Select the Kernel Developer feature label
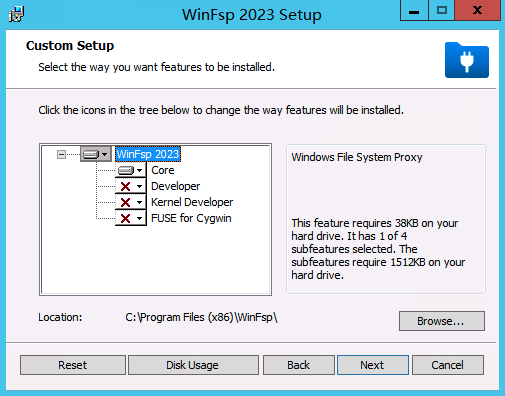The width and height of the screenshot is (505, 396). click(192, 202)
